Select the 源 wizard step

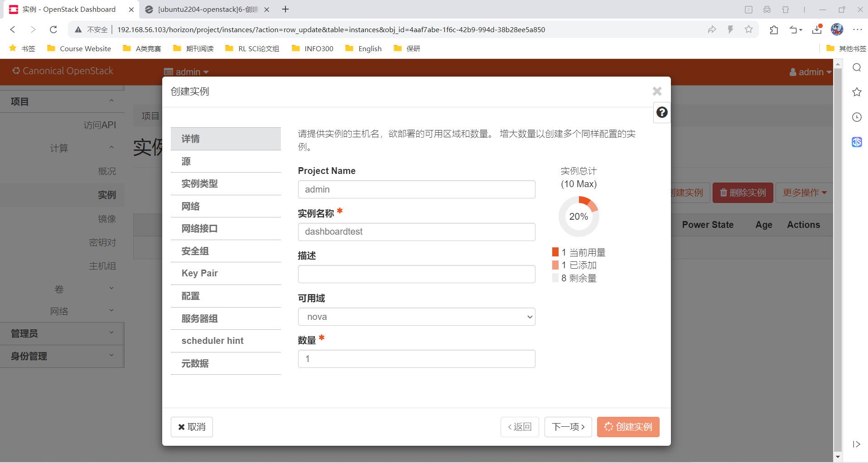(226, 161)
